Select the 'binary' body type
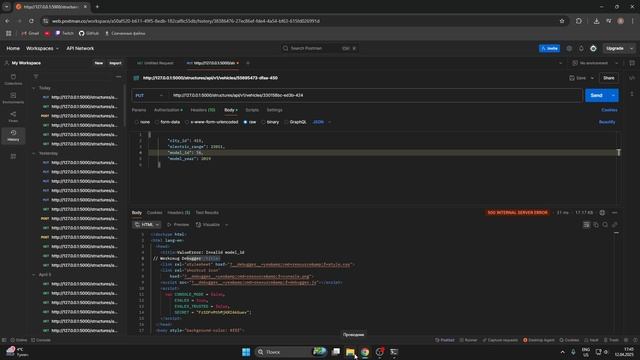 [x=270, y=122]
